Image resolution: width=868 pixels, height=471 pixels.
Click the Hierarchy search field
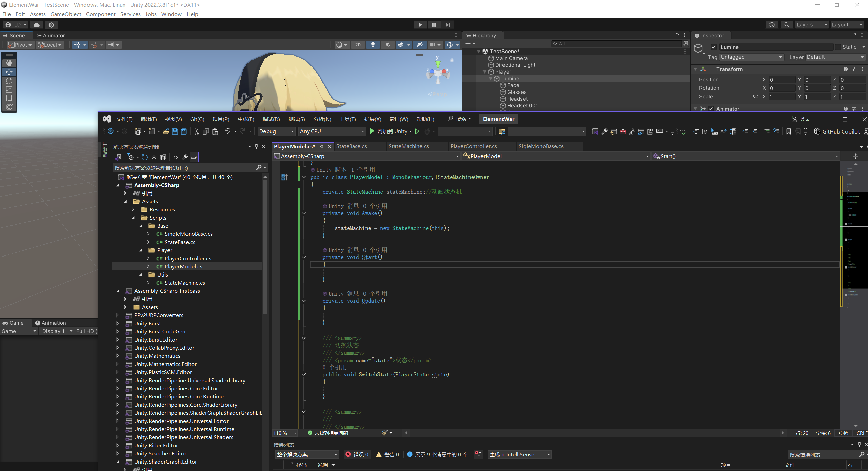click(x=617, y=44)
